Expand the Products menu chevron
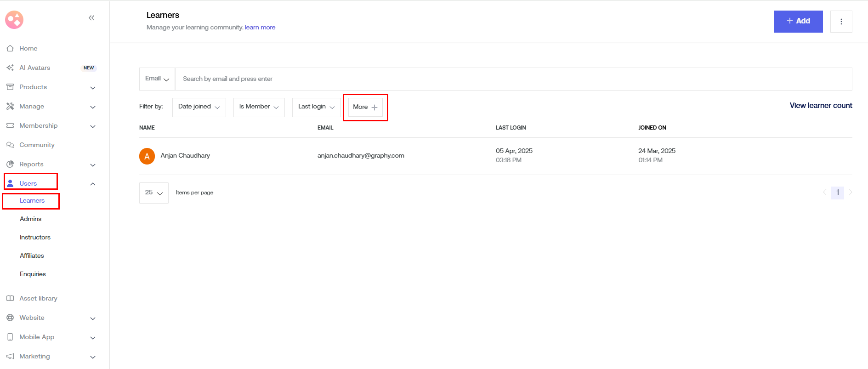 pos(93,87)
